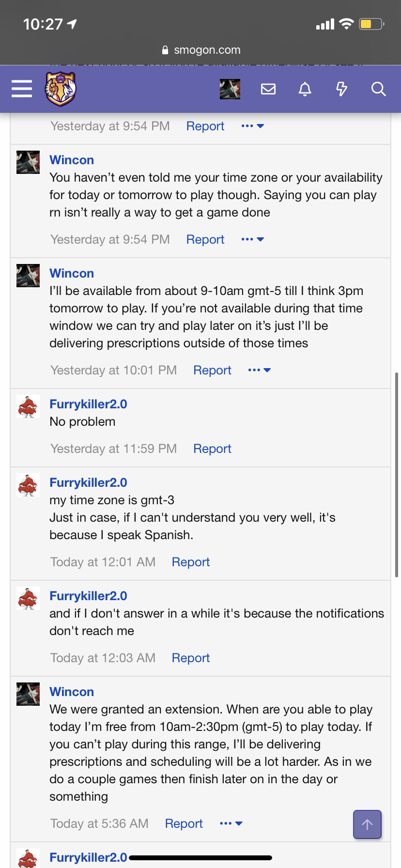Tap the lightning bolt What's New icon
Image resolution: width=401 pixels, height=868 pixels.
(341, 89)
